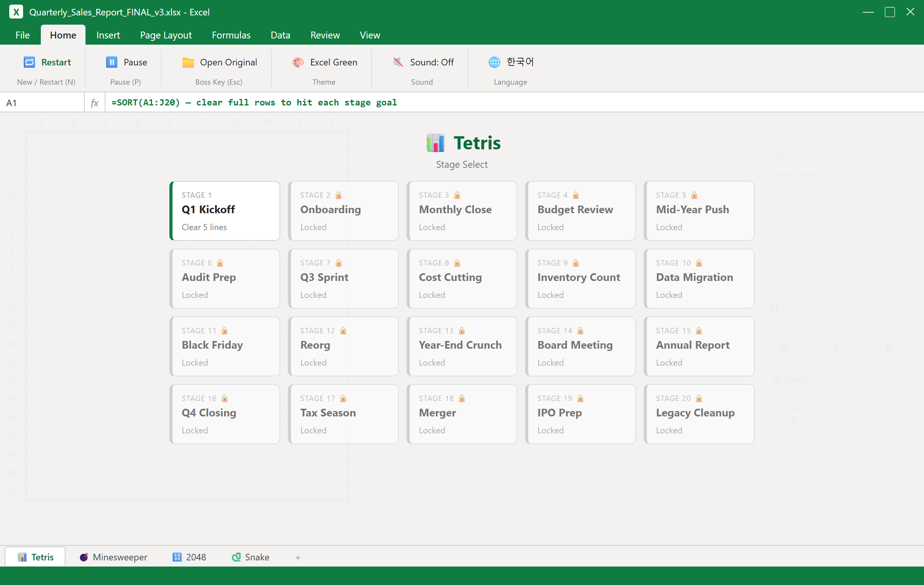
Task: Select the locked IPO Prep stage title
Action: [559, 413]
